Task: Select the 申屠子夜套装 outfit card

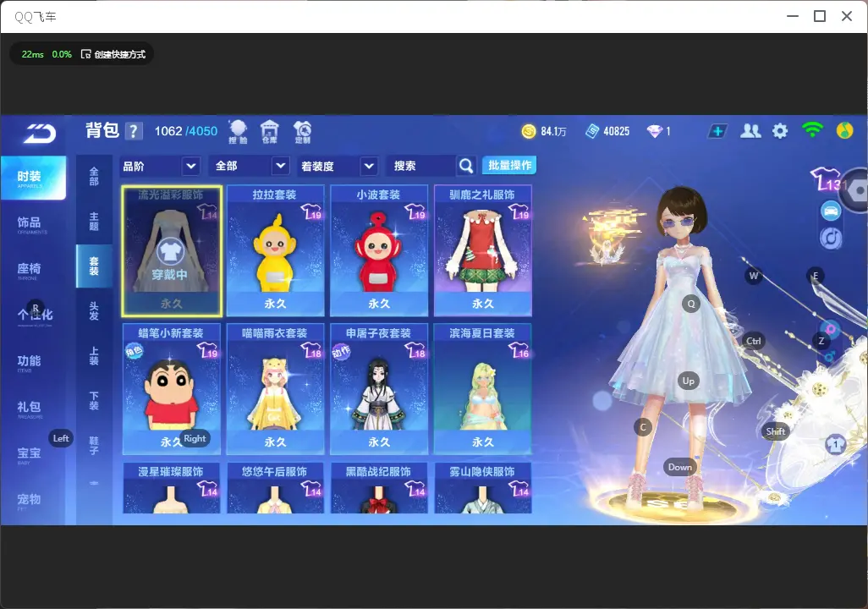Action: (x=379, y=388)
